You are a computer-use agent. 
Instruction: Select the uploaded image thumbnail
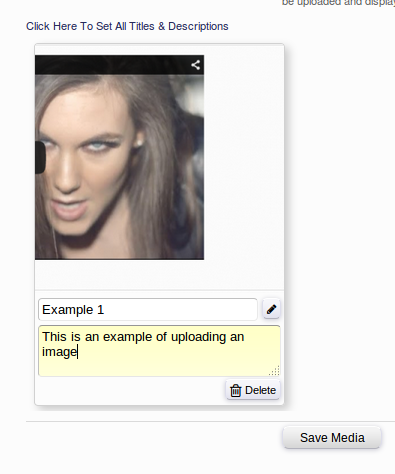pyautogui.click(x=119, y=157)
